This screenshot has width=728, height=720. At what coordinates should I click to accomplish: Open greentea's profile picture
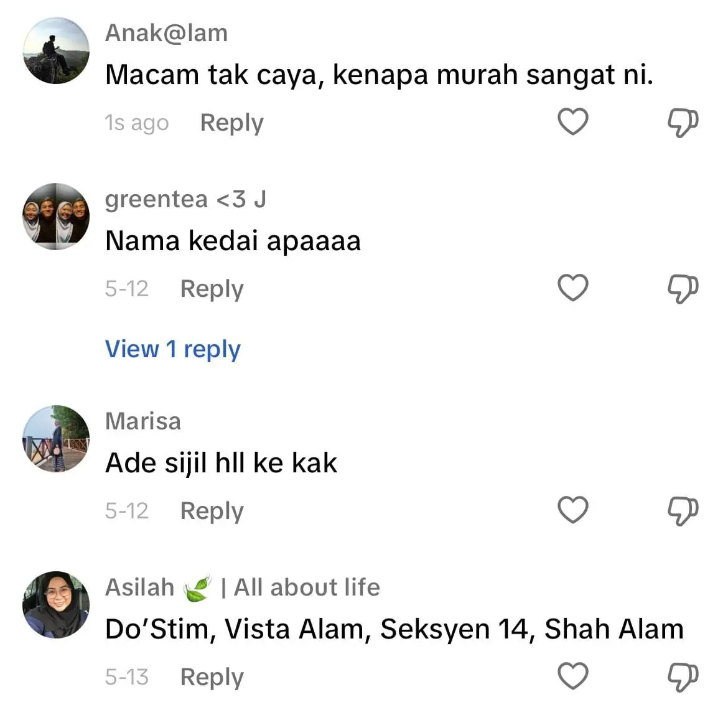point(56,217)
